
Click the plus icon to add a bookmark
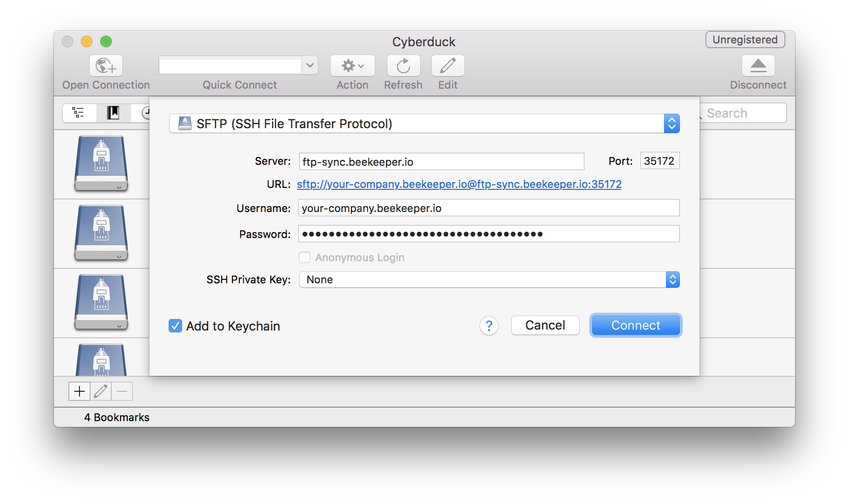[80, 391]
